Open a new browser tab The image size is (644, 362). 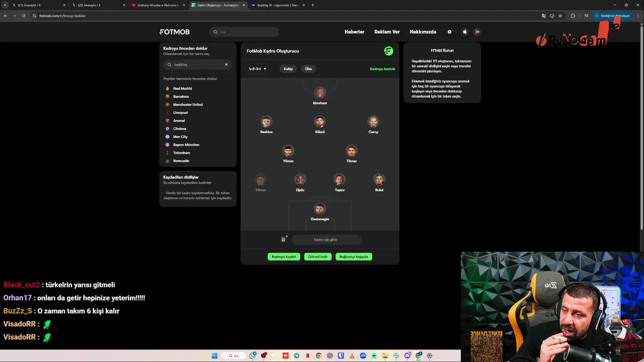coord(312,5)
